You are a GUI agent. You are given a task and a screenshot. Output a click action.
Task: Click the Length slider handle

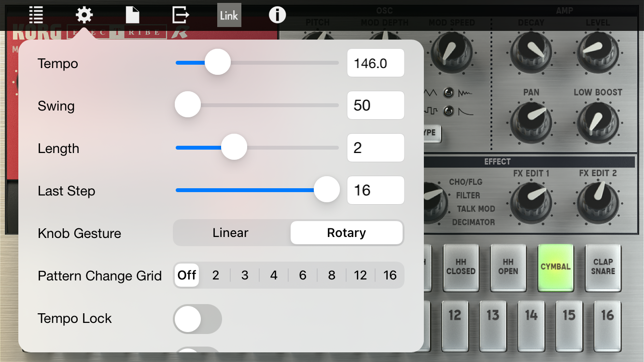(234, 147)
